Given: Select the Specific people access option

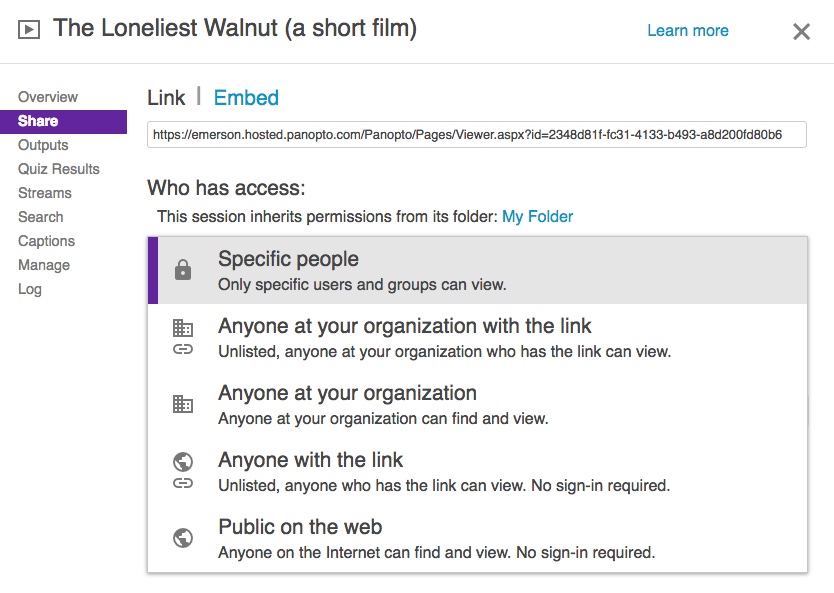Looking at the screenshot, I should click(478, 270).
